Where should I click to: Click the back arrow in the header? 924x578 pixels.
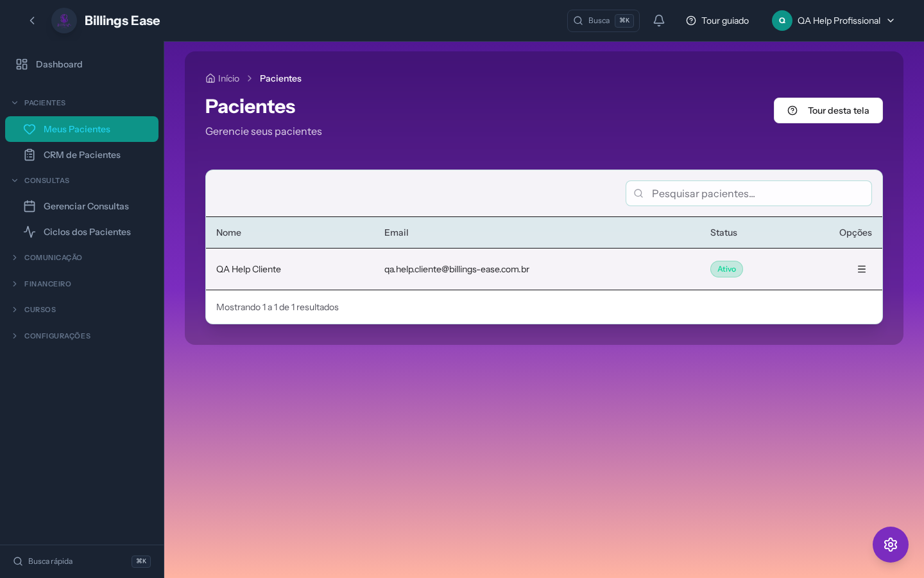32,21
